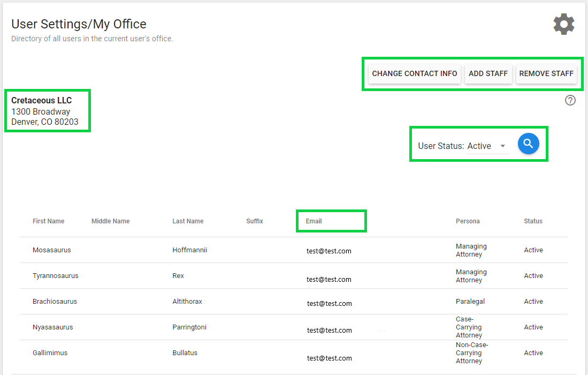
Task: Click the blue search magnifier button
Action: tap(529, 144)
